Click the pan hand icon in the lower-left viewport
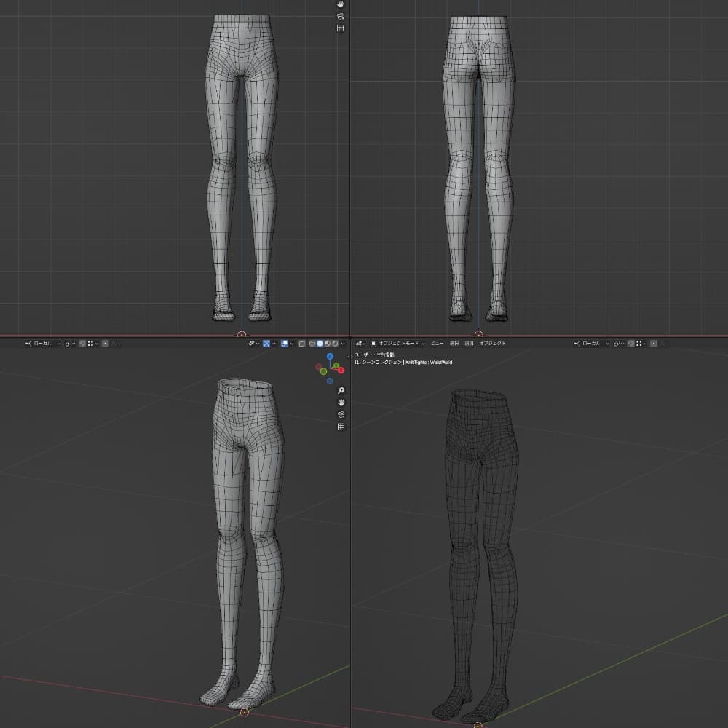The image size is (728, 728). click(x=341, y=403)
